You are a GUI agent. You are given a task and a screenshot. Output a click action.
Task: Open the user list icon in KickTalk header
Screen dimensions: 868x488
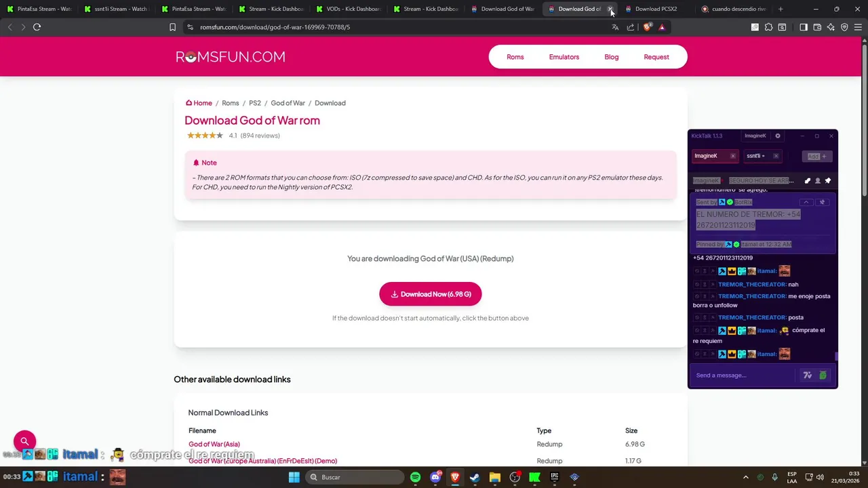click(817, 181)
